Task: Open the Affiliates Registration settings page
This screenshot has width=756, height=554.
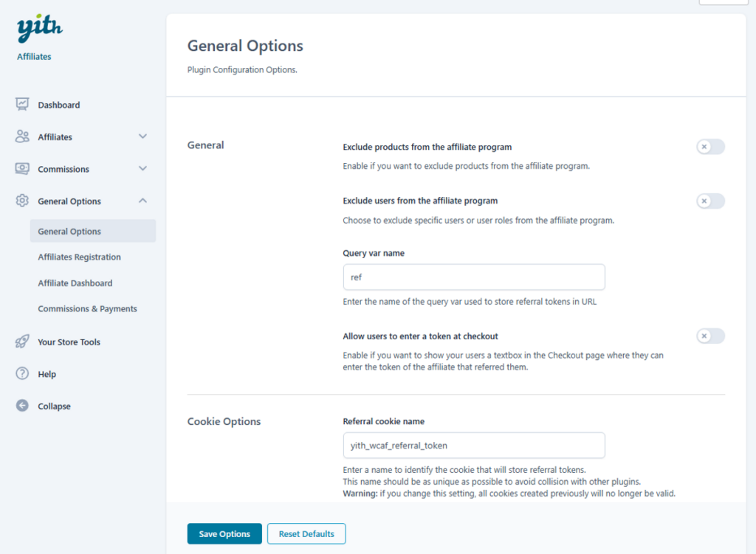Action: 79,257
